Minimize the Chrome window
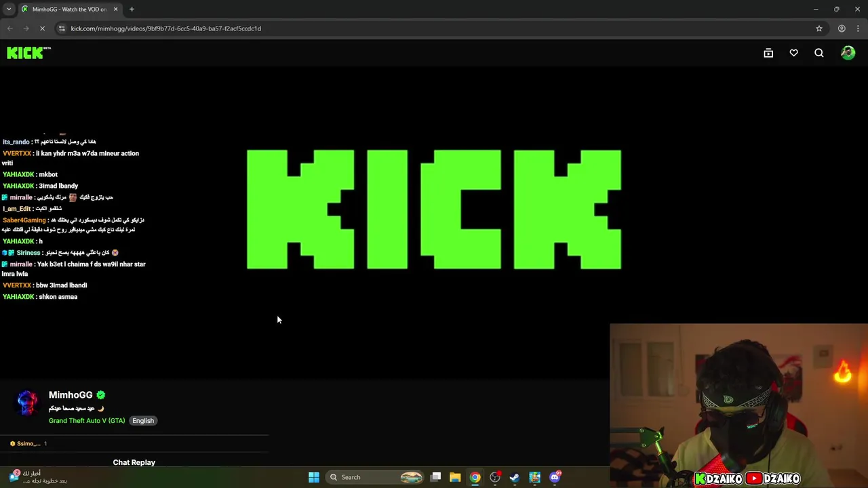 (x=816, y=9)
